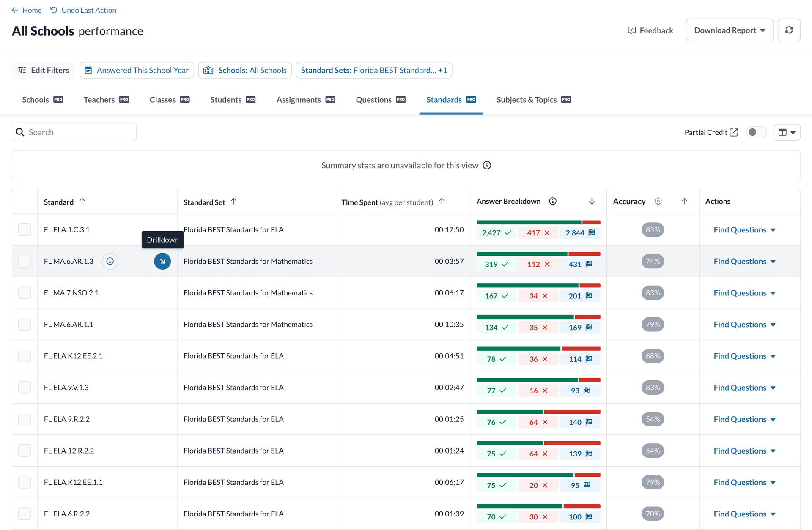This screenshot has width=812, height=530.
Task: Click the info icon beside Answer Breakdown
Action: coord(553,201)
